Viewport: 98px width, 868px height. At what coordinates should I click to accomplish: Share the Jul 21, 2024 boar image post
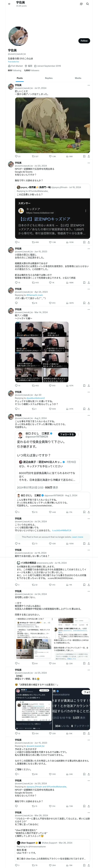click(89, 156)
